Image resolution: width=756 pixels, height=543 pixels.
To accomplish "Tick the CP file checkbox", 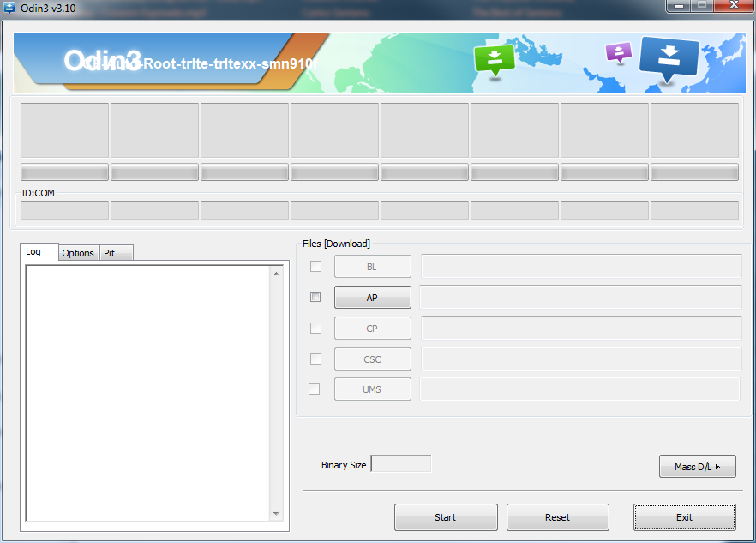I will [315, 328].
